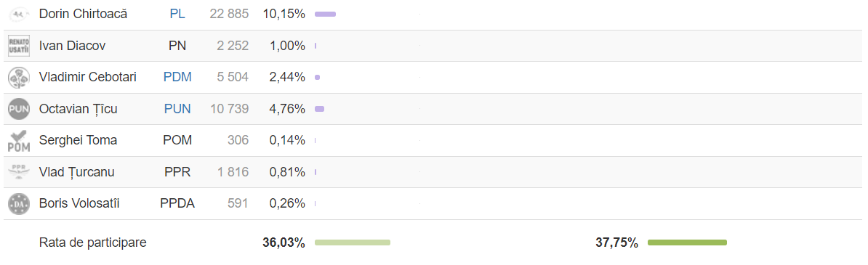Image resolution: width=868 pixels, height=265 pixels.
Task: Open the PUN party link
Action: [x=177, y=109]
